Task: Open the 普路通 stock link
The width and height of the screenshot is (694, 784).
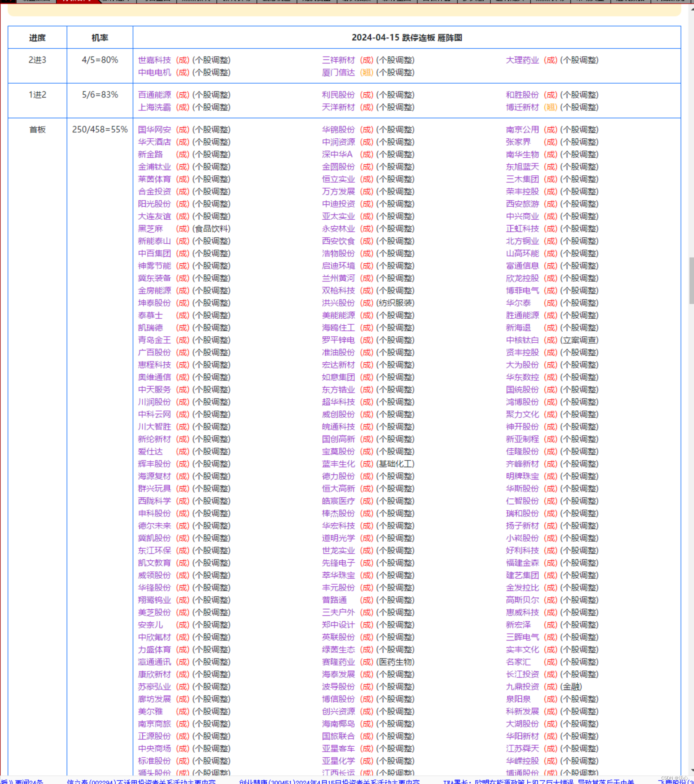Action: pos(335,600)
